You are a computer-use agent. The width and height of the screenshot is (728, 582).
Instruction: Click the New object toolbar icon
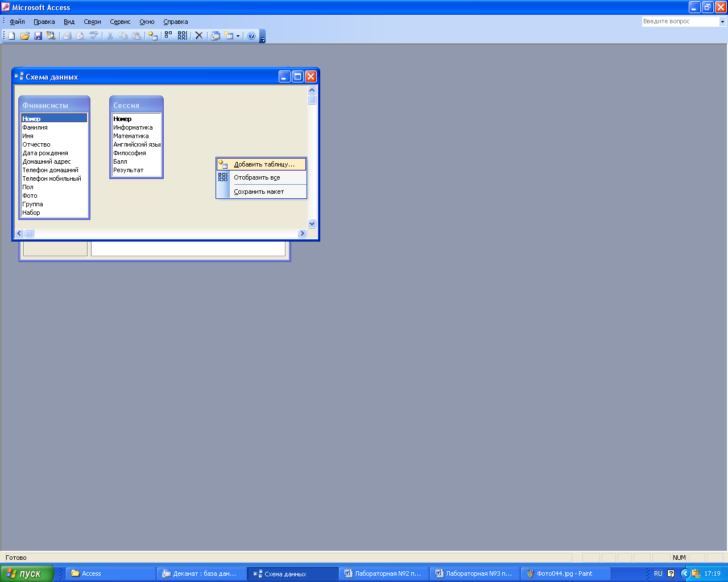[x=229, y=36]
